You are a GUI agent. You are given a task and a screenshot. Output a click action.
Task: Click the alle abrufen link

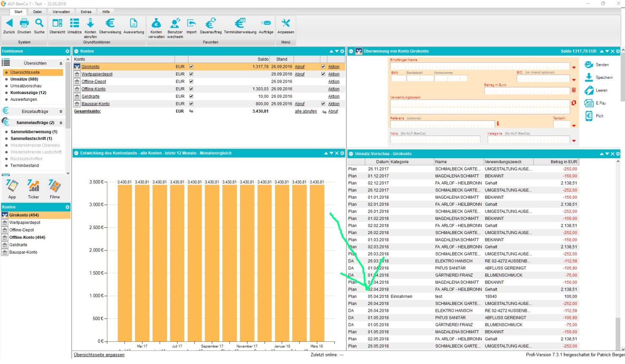(x=306, y=111)
